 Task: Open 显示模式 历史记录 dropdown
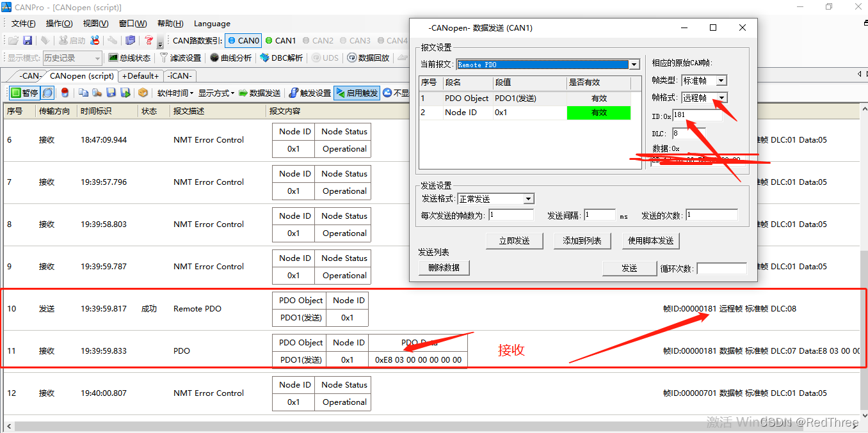pyautogui.click(x=72, y=58)
